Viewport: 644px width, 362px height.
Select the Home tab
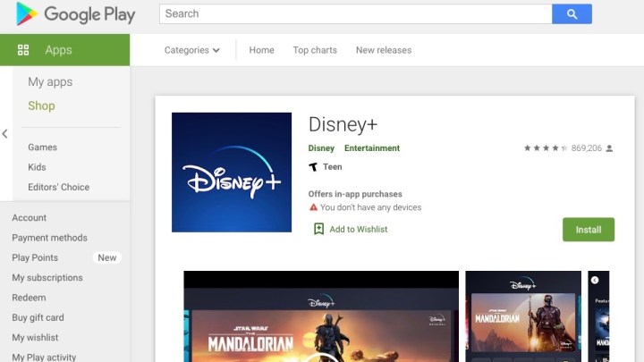point(261,50)
